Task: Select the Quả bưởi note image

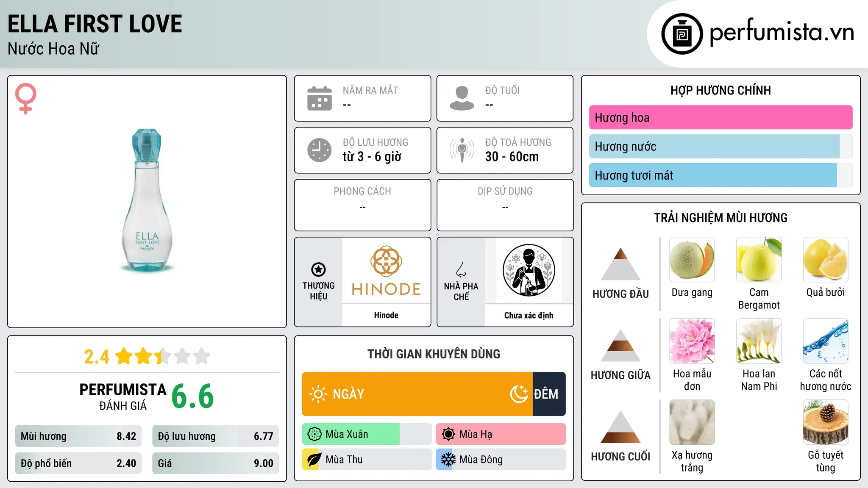Action: (x=826, y=260)
